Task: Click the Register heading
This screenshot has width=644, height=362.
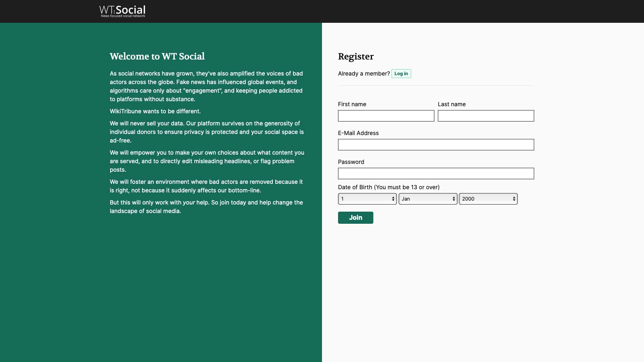Action: click(356, 57)
